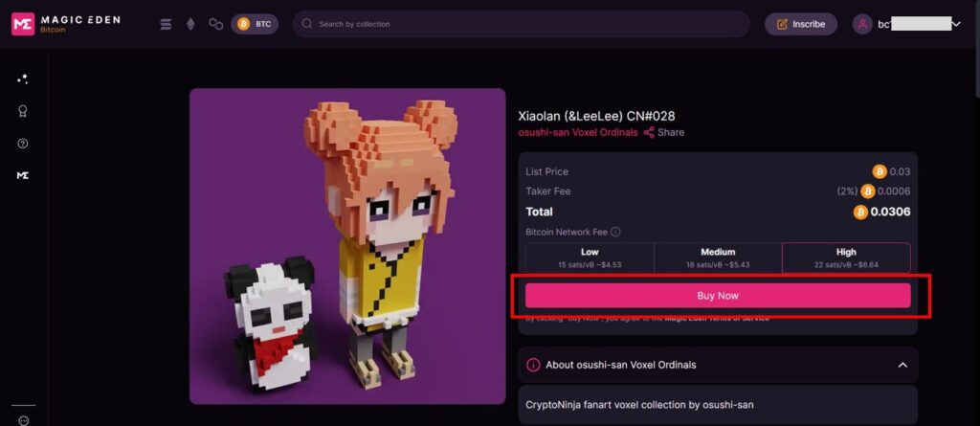Click the user profile avatar icon
Screen dimensions: 980x426
click(x=862, y=24)
